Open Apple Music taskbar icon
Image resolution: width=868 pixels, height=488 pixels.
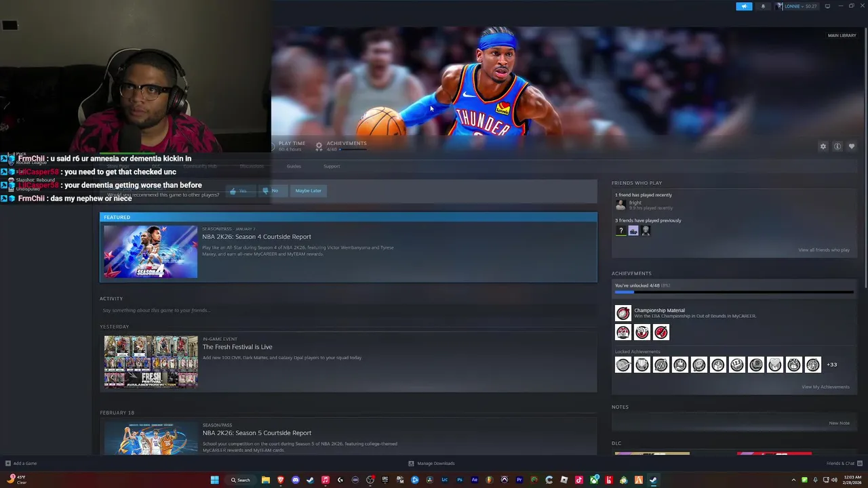tap(325, 480)
